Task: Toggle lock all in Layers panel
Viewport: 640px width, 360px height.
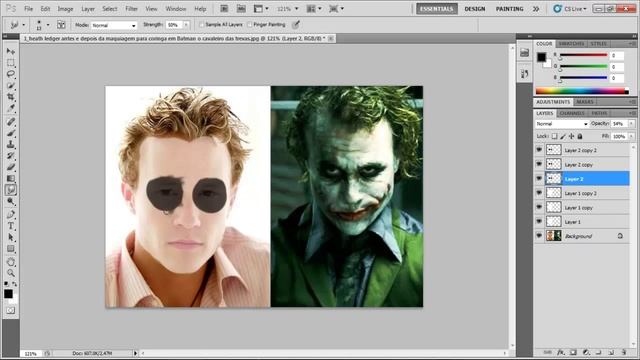Action: (x=580, y=136)
